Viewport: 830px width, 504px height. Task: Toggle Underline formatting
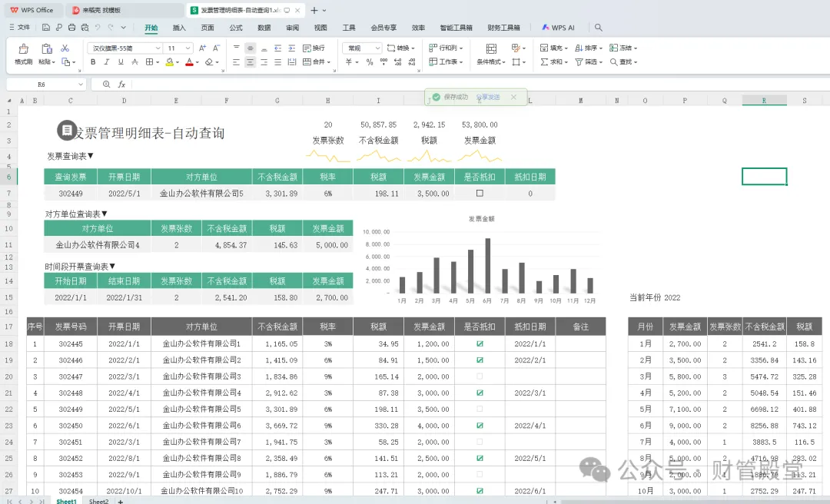click(121, 62)
